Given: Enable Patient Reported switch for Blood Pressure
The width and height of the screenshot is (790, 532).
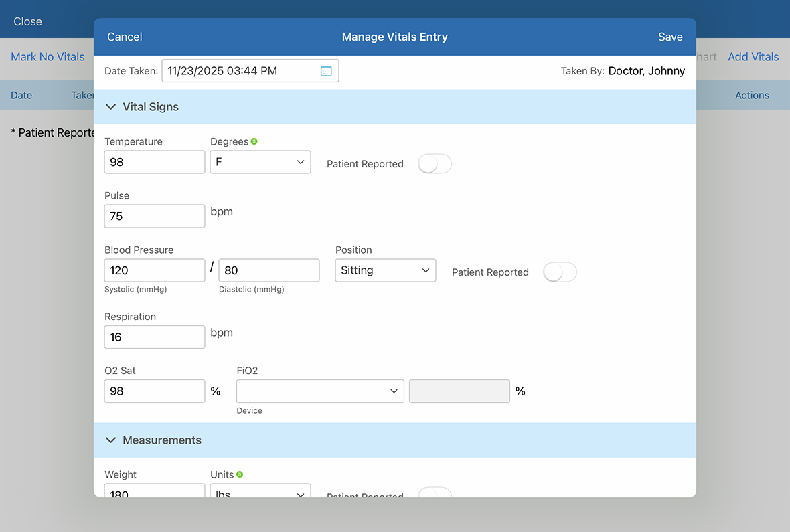Looking at the screenshot, I should (x=560, y=272).
